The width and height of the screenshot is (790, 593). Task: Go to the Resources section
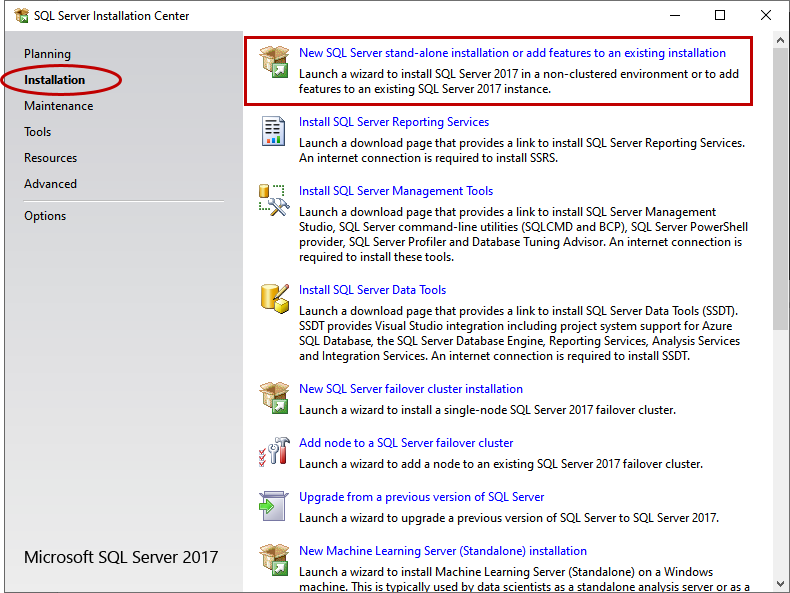pos(50,158)
